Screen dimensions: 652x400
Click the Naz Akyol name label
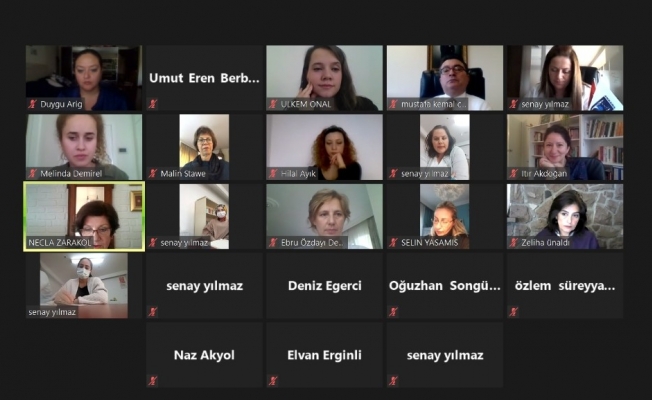click(204, 355)
